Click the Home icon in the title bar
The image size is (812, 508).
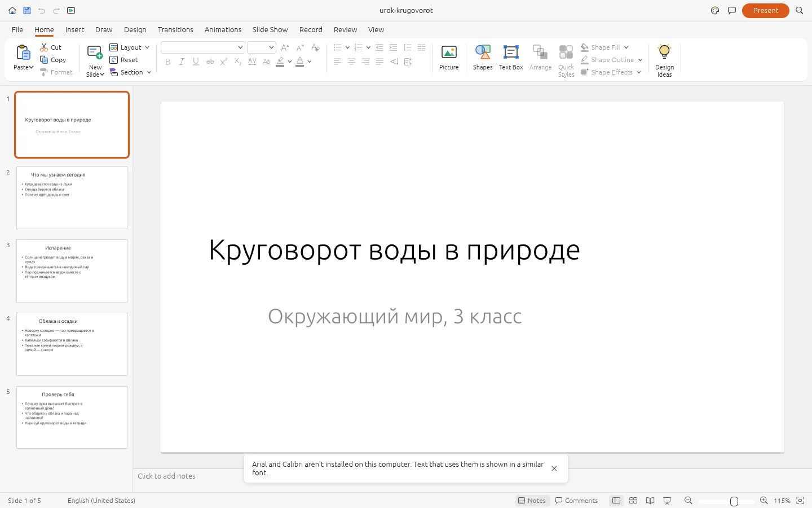click(x=12, y=11)
